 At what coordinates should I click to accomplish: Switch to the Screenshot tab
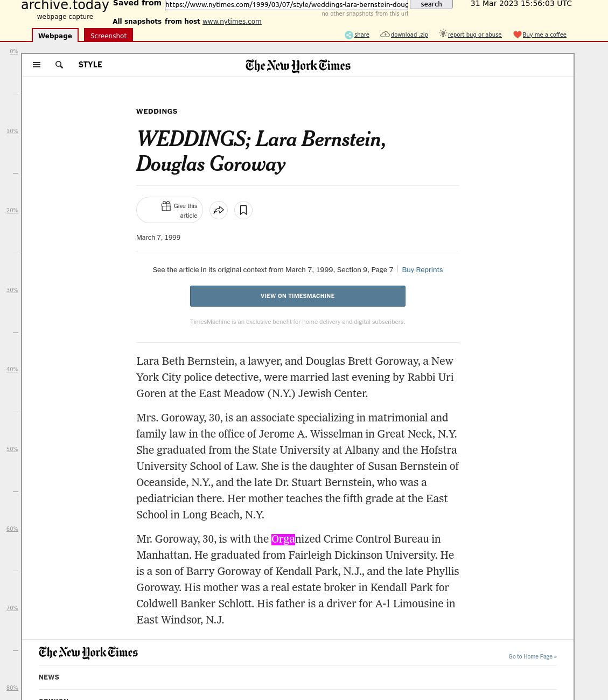[108, 36]
